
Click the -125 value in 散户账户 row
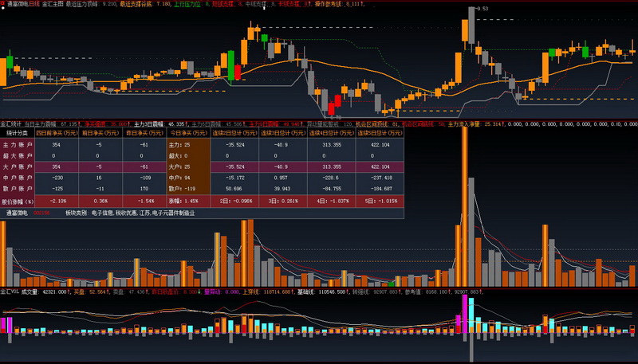tap(57, 189)
